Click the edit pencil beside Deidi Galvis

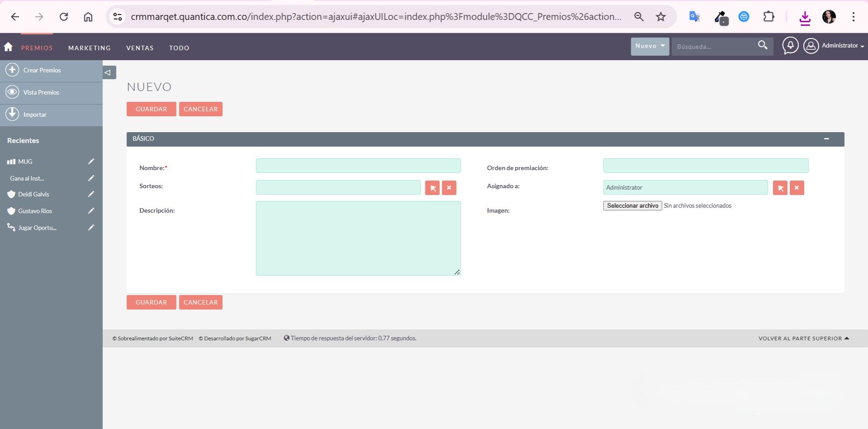click(91, 194)
